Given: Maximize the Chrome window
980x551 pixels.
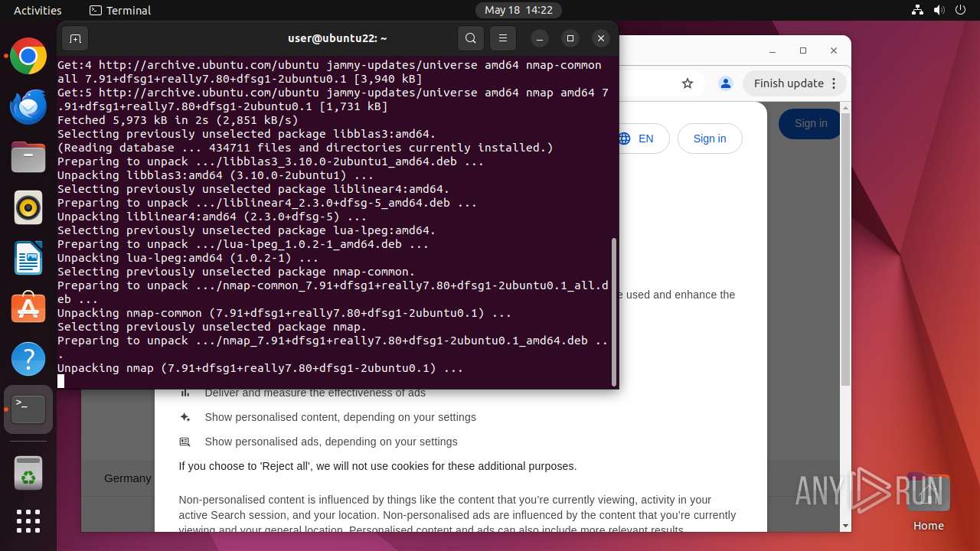Looking at the screenshot, I should [803, 51].
